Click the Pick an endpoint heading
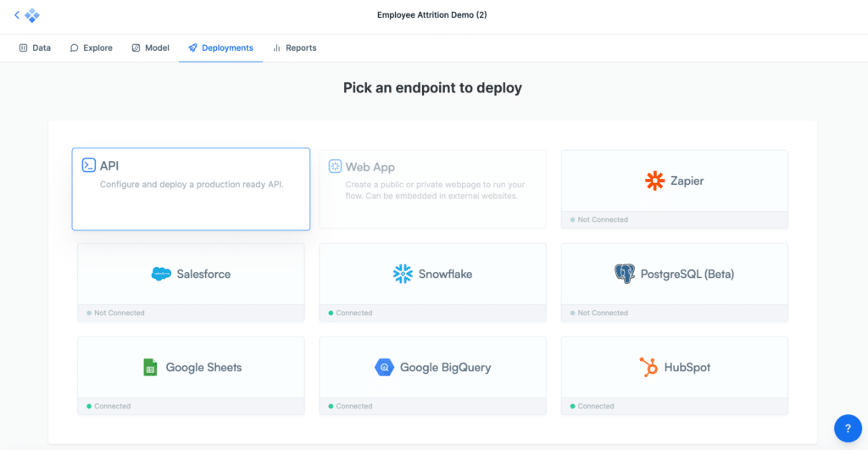 coord(432,88)
